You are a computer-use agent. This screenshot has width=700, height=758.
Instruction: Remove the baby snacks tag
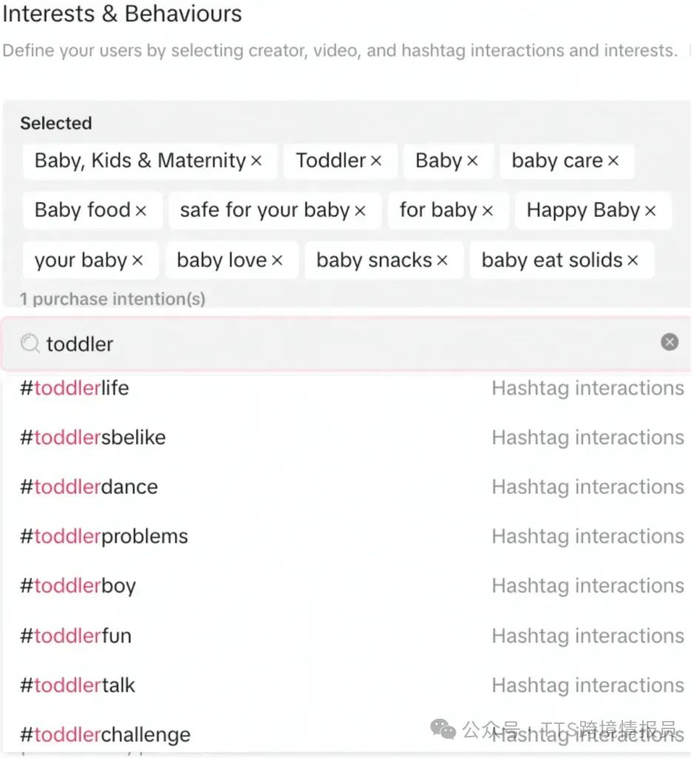[x=442, y=261]
